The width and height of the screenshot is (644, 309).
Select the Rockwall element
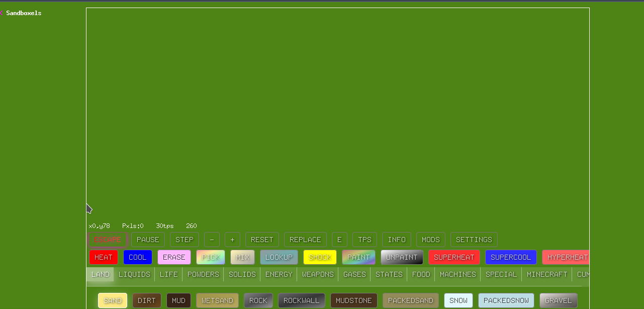tap(302, 300)
